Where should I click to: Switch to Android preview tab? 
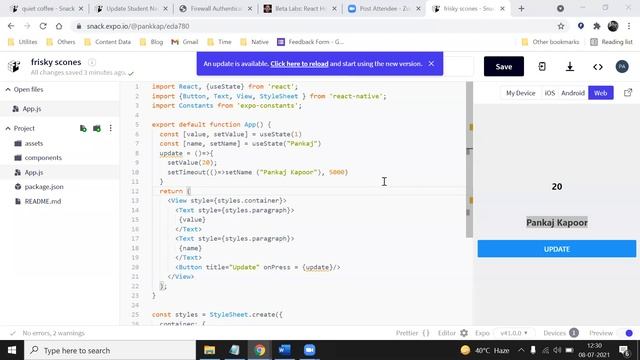(573, 93)
